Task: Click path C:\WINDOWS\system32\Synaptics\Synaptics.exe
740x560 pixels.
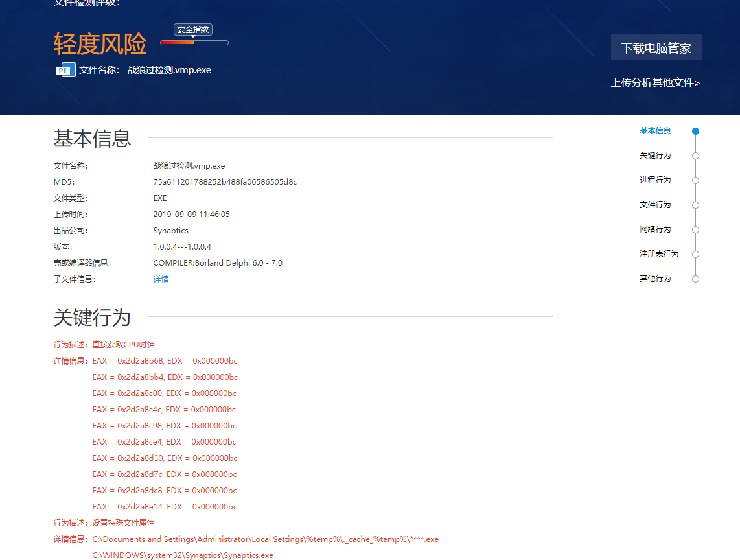Action: [x=183, y=555]
